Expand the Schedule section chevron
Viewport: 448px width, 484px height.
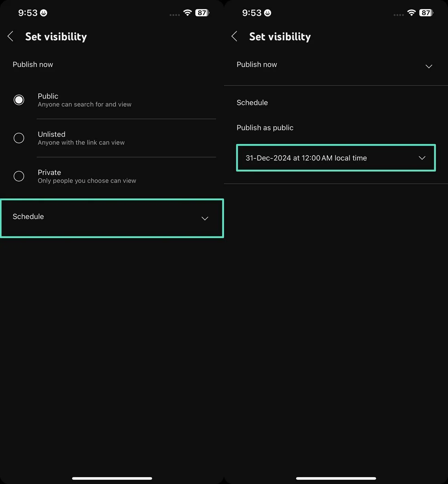point(205,218)
